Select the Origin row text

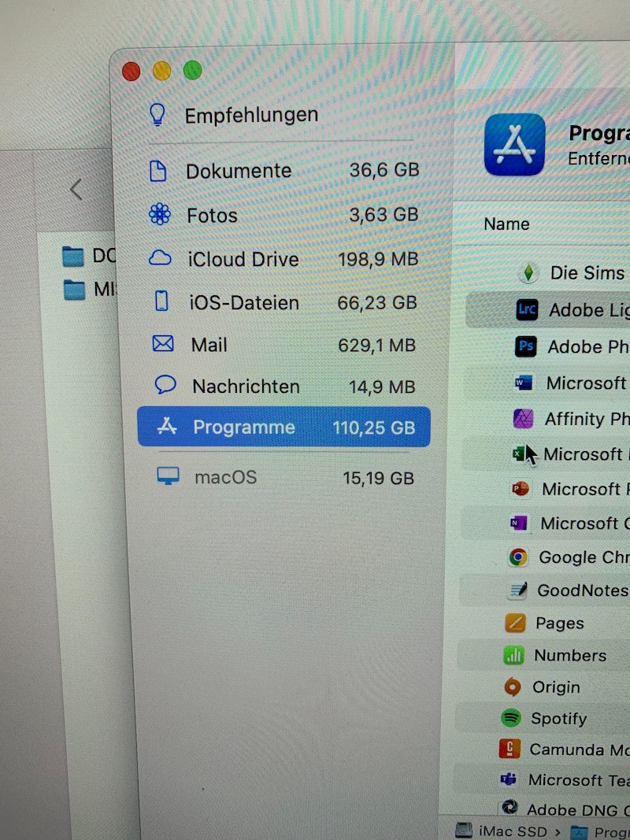(x=555, y=687)
